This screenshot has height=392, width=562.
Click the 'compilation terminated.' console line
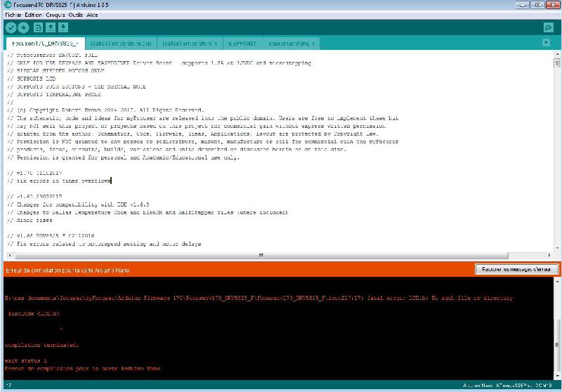coord(41,345)
